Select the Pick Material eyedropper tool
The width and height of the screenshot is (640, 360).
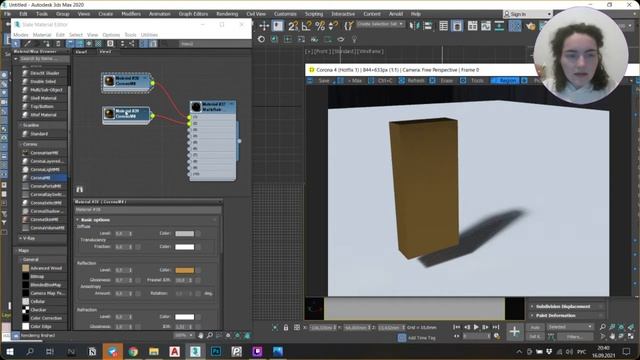[x=27, y=44]
